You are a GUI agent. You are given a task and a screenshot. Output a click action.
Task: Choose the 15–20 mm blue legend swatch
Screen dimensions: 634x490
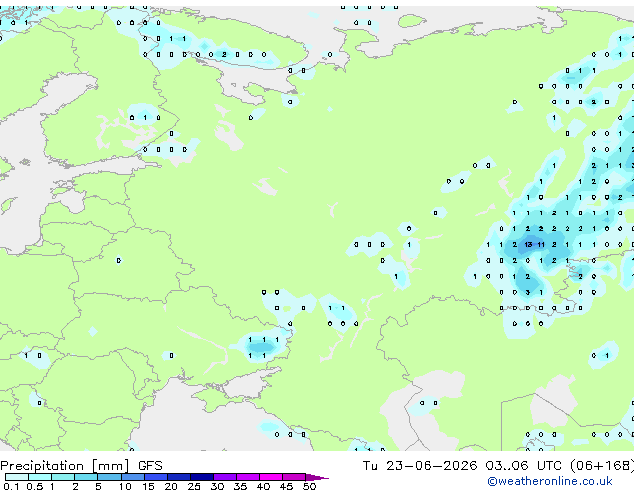[155, 477]
